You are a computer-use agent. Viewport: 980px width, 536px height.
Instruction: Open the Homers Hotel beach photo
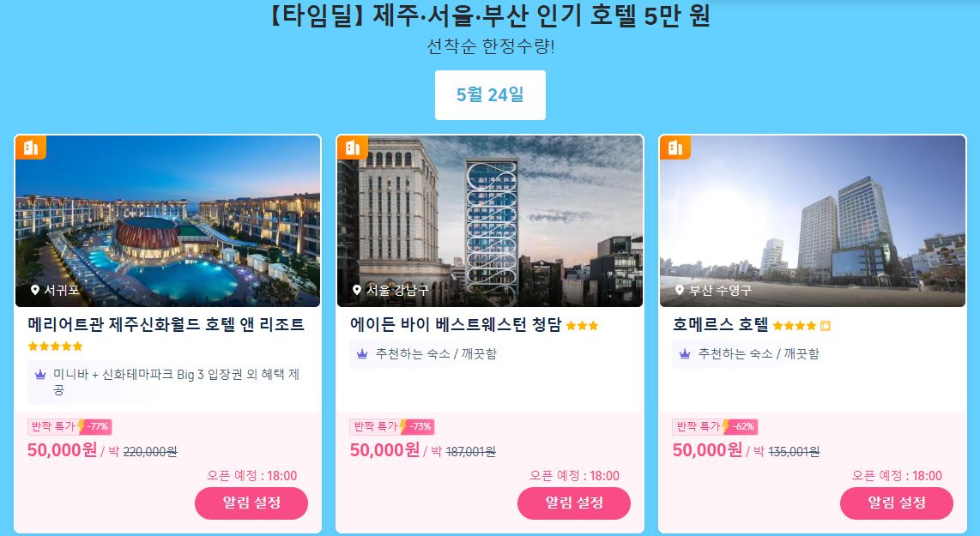(x=813, y=221)
